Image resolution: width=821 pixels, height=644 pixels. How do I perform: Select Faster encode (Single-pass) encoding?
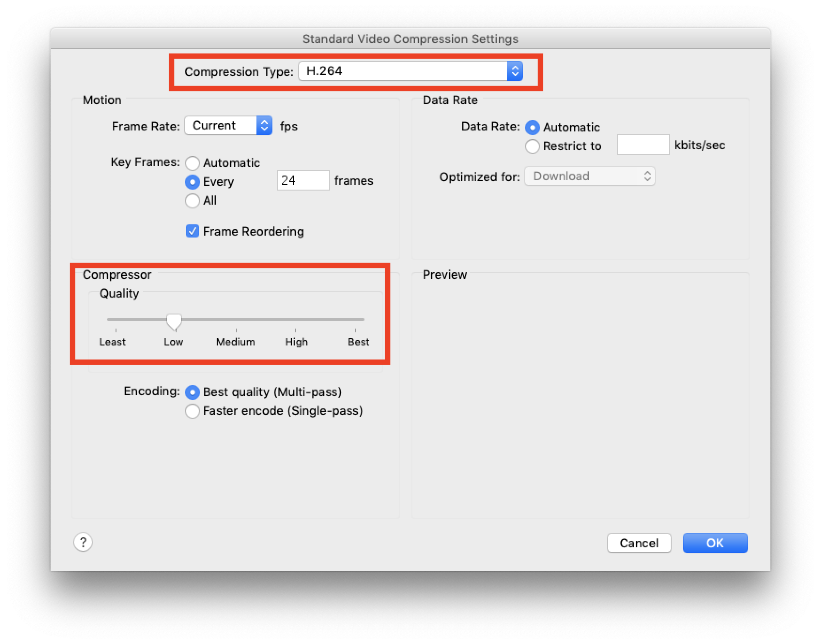192,411
